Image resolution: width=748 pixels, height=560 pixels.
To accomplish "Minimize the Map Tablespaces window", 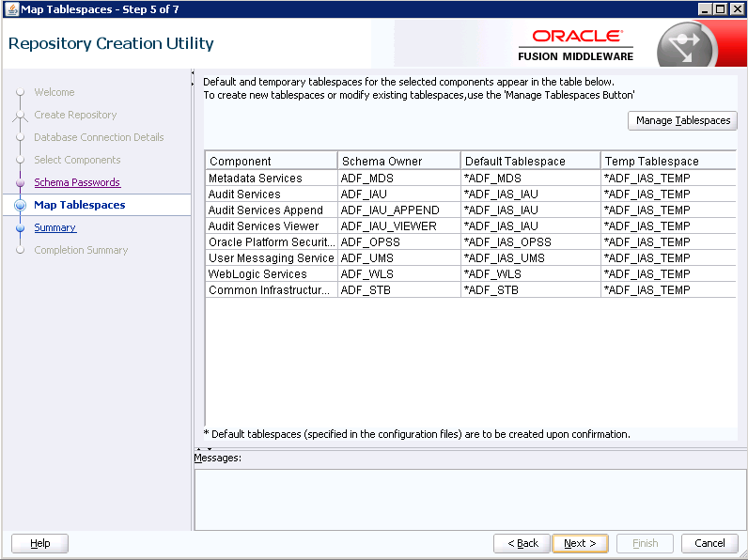I will pyautogui.click(x=705, y=9).
